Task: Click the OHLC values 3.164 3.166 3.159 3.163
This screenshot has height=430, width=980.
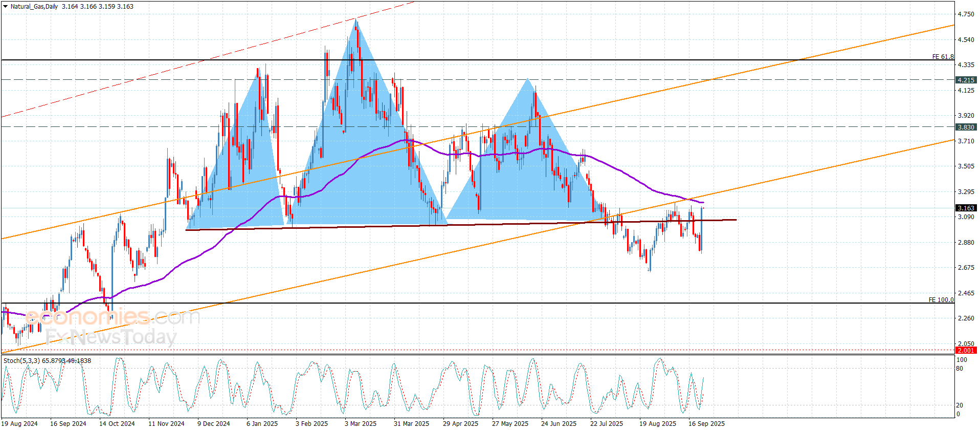Action: point(98,7)
